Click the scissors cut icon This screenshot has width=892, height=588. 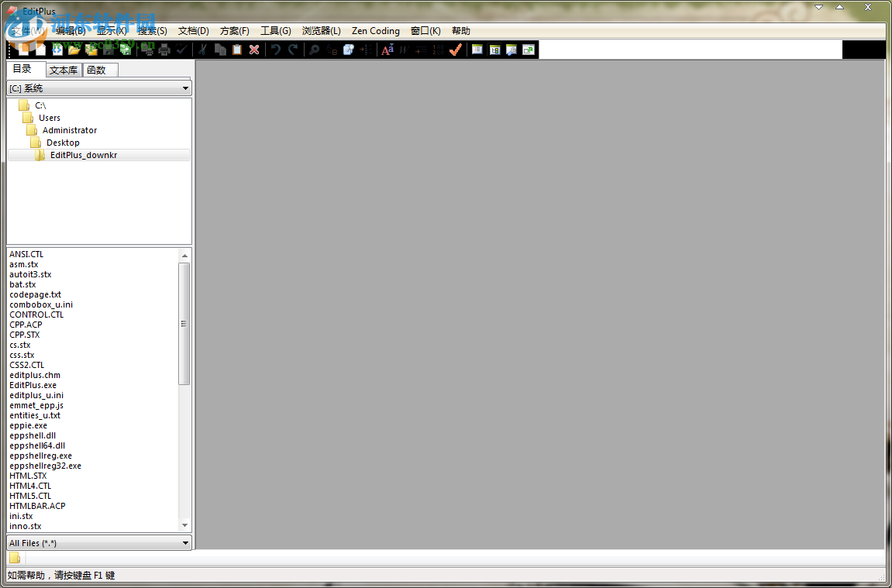pos(202,50)
